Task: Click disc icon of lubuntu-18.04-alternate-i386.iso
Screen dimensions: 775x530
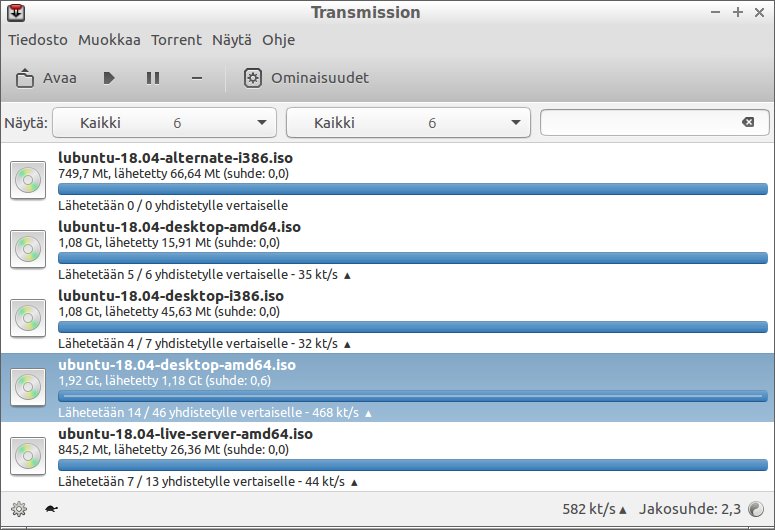Action: 28,180
